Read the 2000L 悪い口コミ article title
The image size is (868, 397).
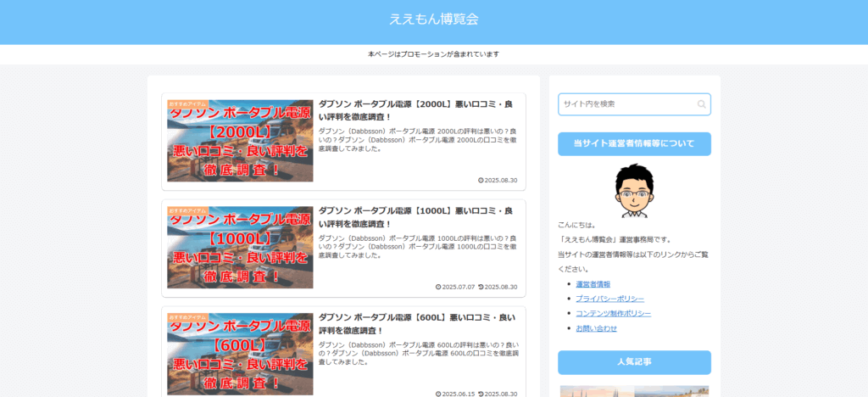[415, 110]
